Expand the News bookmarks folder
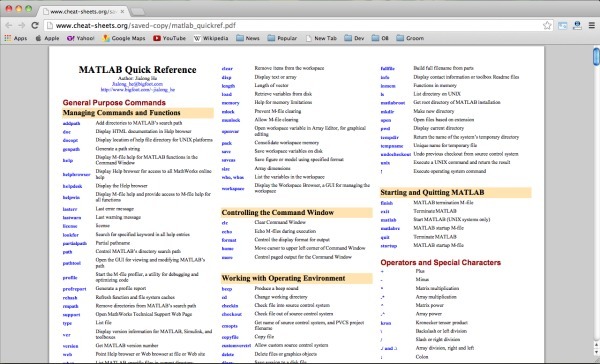Image resolution: width=600 pixels, height=364 pixels. 248,38
